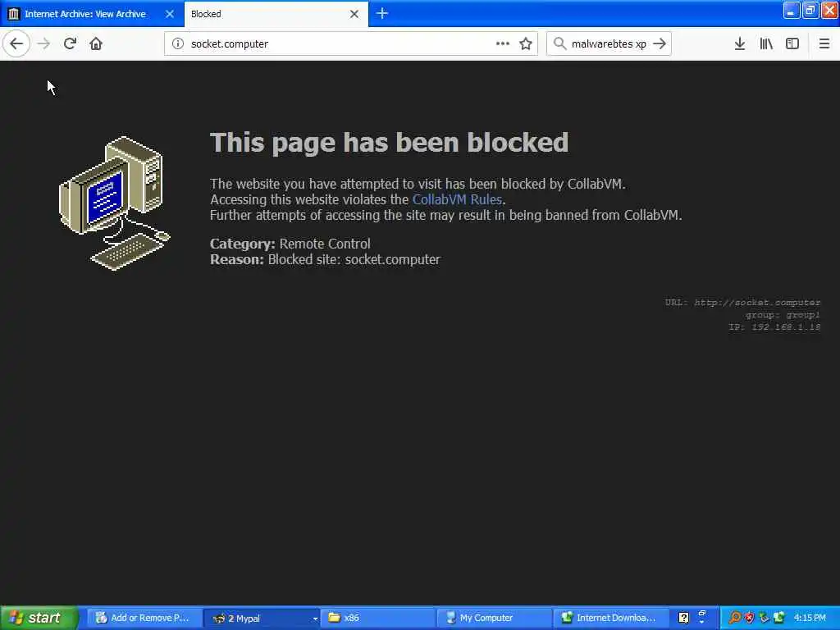Open the browser home page
Screen dimensions: 840x630
coord(96,44)
